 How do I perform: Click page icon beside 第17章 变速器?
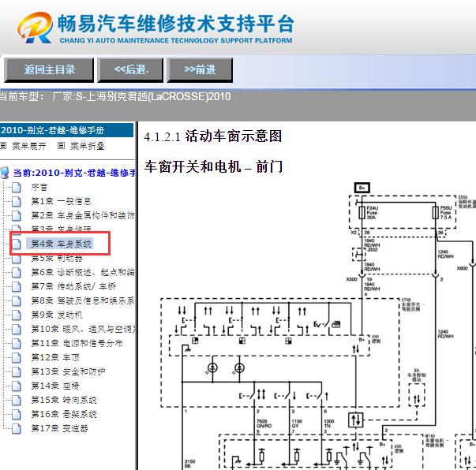(16, 429)
